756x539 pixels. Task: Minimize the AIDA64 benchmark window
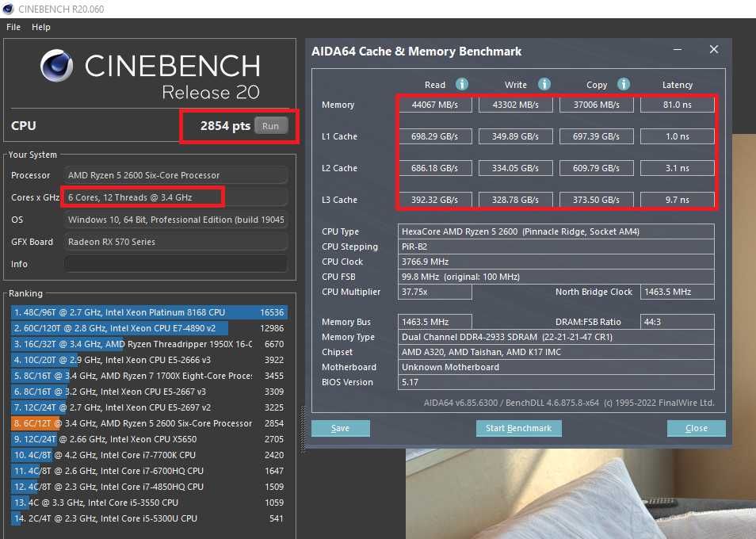(x=678, y=50)
